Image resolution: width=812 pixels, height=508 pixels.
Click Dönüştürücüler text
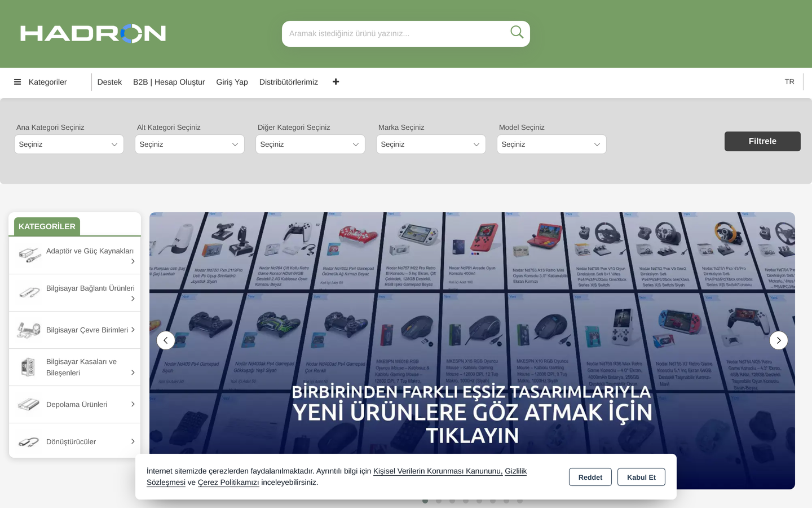pos(71,441)
